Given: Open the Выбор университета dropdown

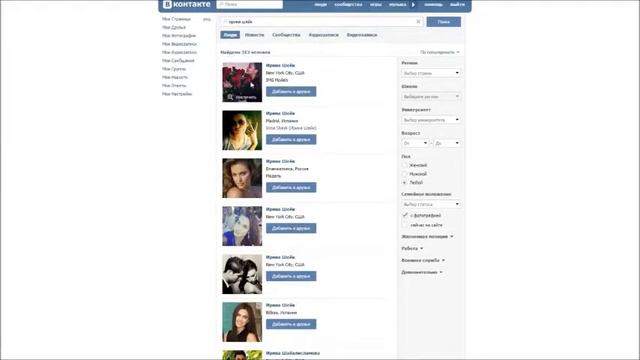Looking at the screenshot, I should pyautogui.click(x=431, y=120).
